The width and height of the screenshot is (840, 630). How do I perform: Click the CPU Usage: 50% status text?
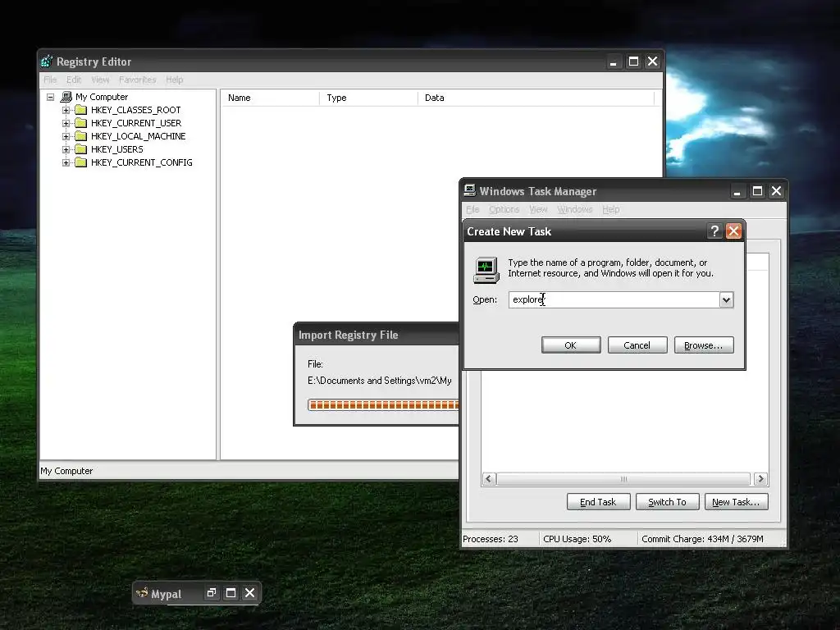pyautogui.click(x=577, y=539)
